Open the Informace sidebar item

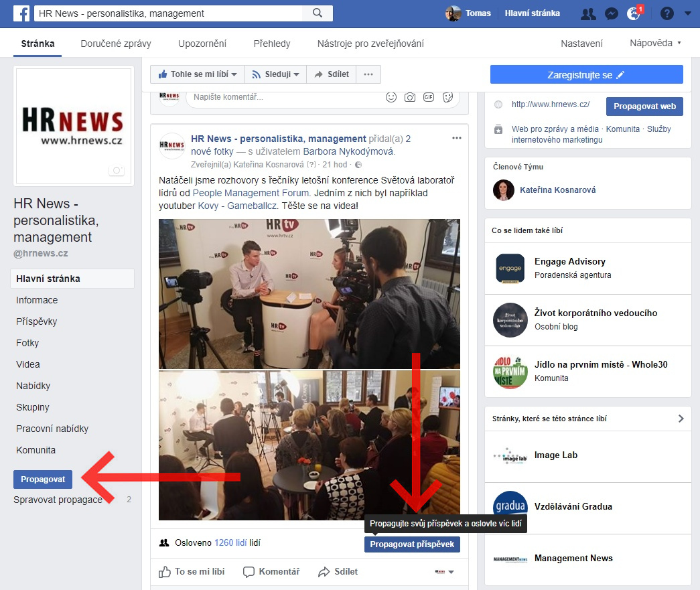pyautogui.click(x=37, y=300)
